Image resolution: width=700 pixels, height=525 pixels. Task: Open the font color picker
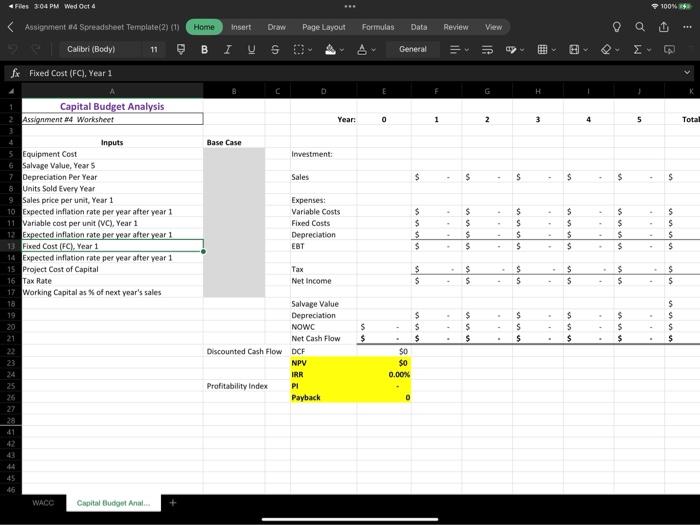pyautogui.click(x=366, y=49)
